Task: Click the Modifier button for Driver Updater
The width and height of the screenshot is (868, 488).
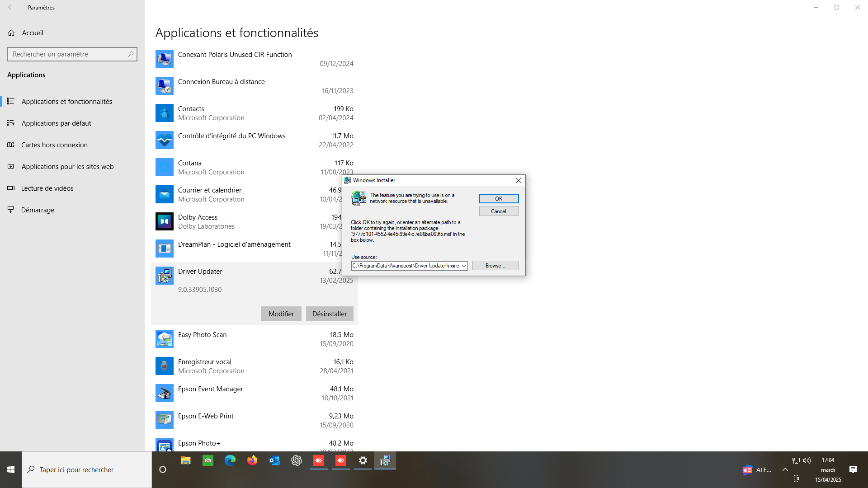Action: click(281, 314)
